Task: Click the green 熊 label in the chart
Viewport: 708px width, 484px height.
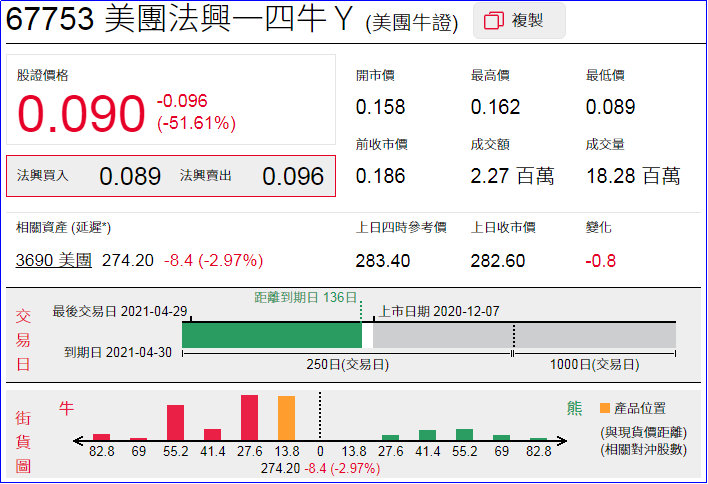Action: [x=574, y=408]
